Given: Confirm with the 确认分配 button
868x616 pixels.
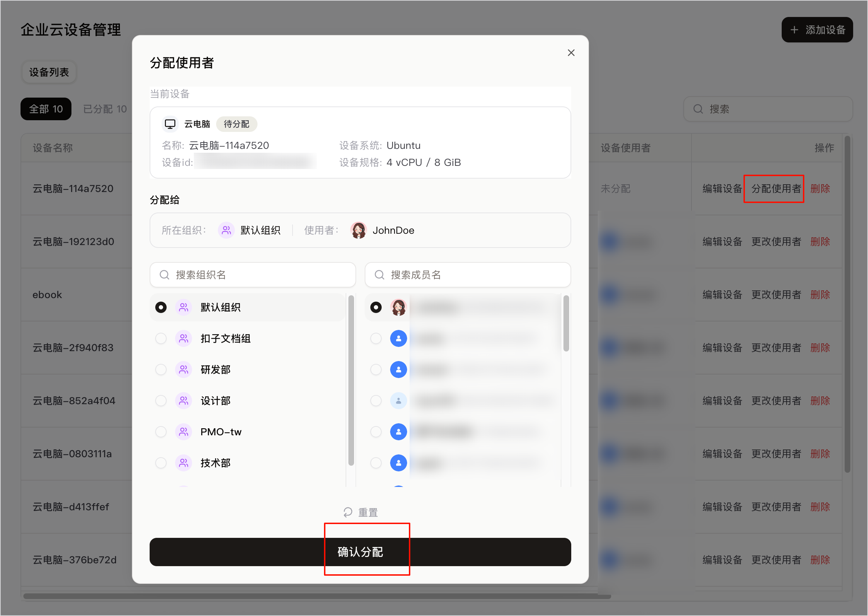Looking at the screenshot, I should (360, 552).
